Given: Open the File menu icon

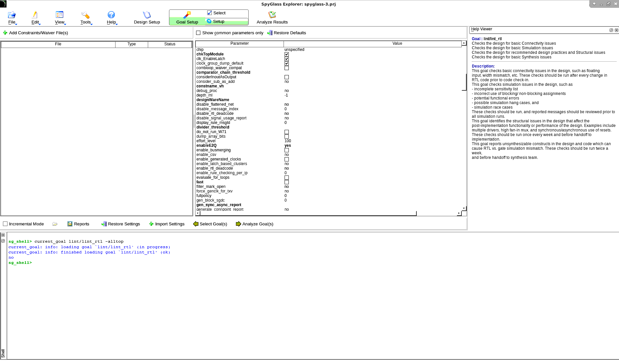Looking at the screenshot, I should (x=12, y=15).
